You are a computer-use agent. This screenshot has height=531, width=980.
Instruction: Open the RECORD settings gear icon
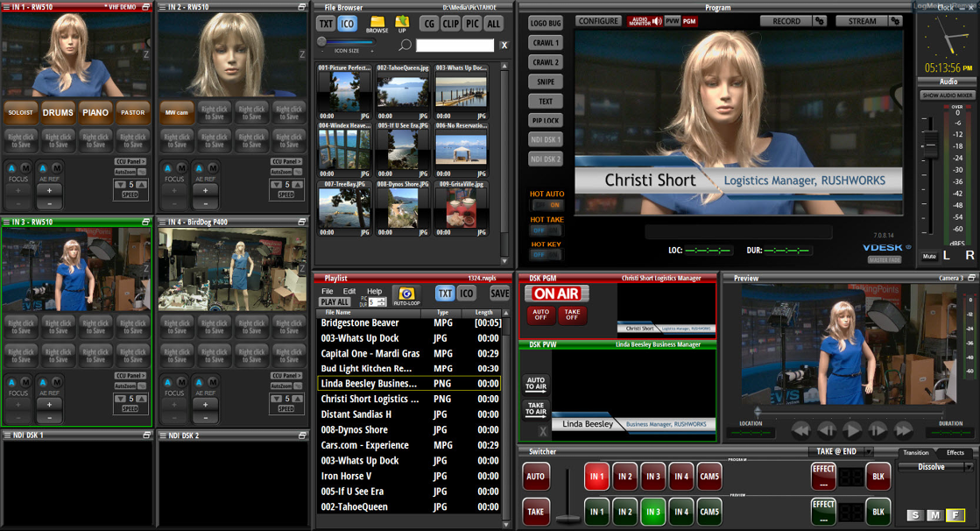tap(820, 21)
